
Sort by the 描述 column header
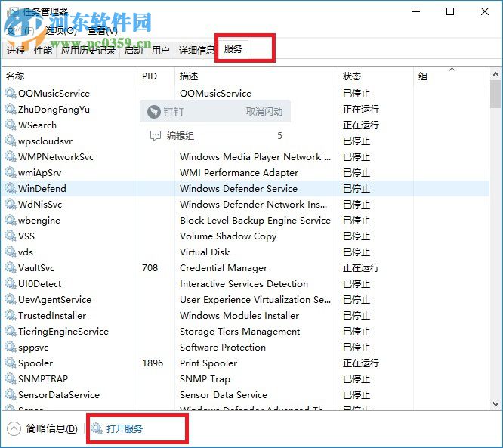tap(256, 76)
